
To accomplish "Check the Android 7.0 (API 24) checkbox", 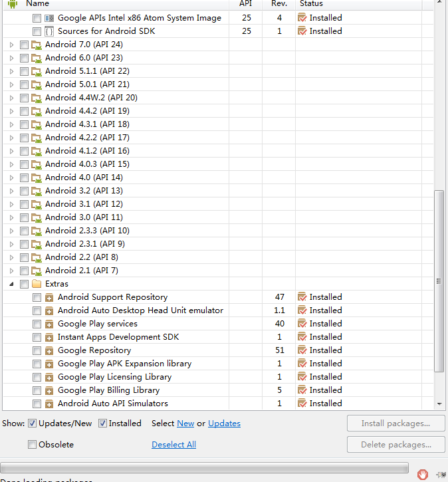I will tap(24, 45).
